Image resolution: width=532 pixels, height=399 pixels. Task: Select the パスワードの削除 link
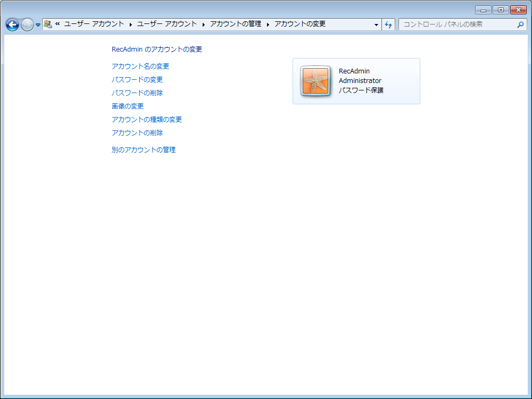(137, 93)
